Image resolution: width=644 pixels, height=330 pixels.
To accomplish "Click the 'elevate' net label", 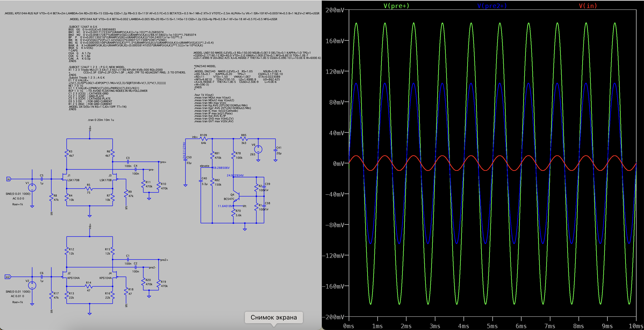I will [204, 166].
